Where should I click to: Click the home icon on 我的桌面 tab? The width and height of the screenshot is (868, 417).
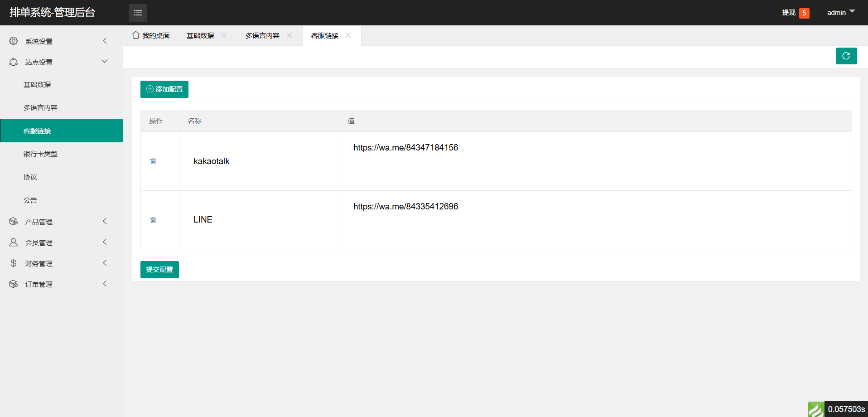[135, 35]
